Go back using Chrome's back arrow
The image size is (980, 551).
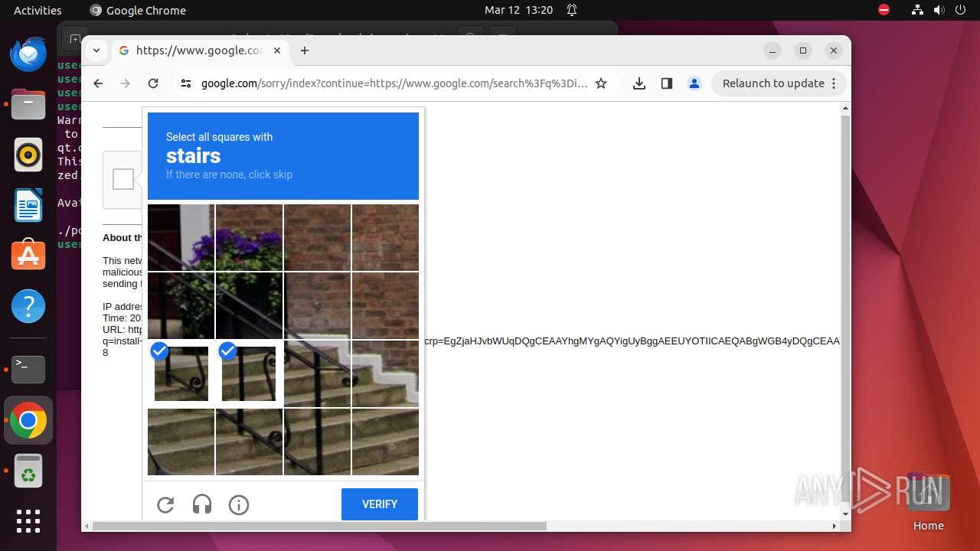pyautogui.click(x=98, y=83)
